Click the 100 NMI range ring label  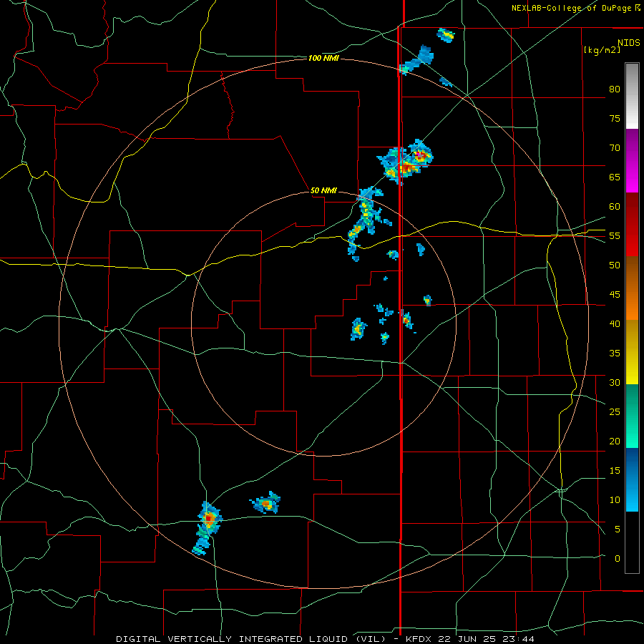(323, 59)
